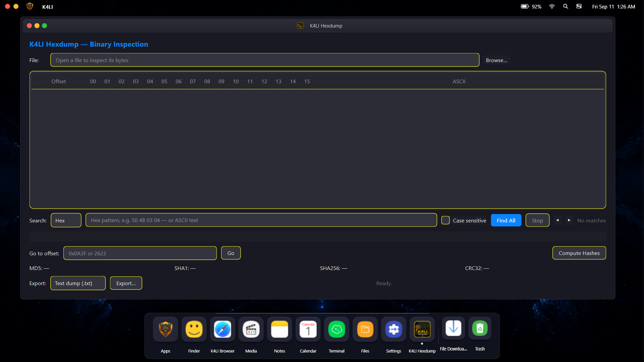
Task: Click the K4LI shield logo in menu bar
Action: tap(30, 6)
